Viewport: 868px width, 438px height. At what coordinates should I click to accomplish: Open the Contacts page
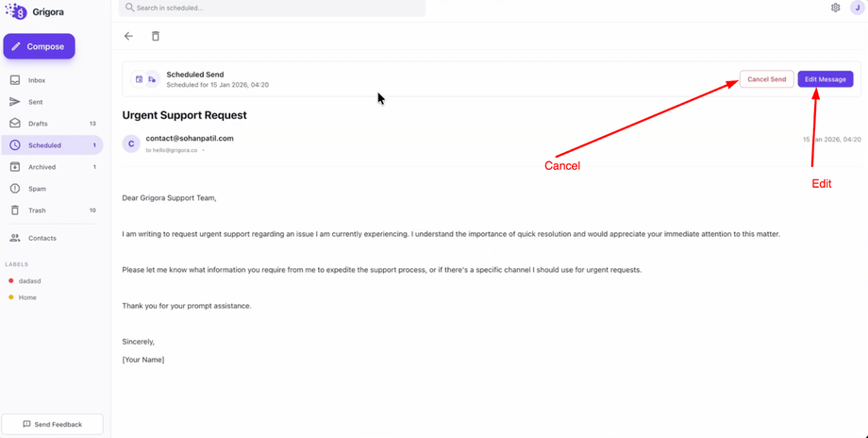tap(52, 238)
